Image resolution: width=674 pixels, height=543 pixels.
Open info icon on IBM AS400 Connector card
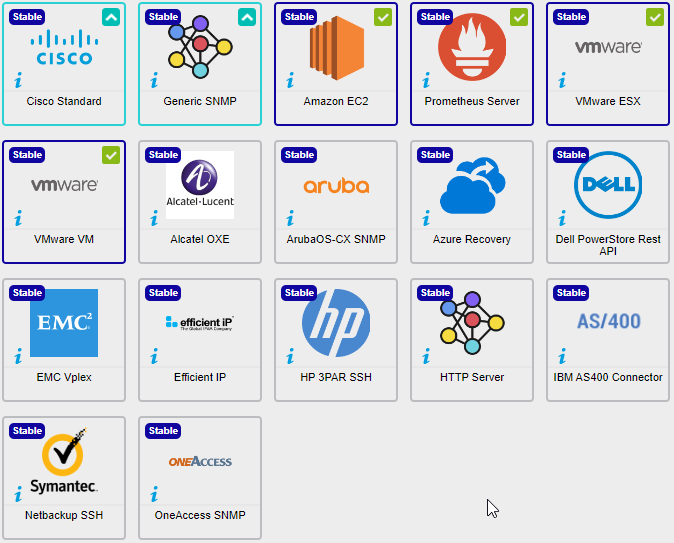pyautogui.click(x=562, y=356)
